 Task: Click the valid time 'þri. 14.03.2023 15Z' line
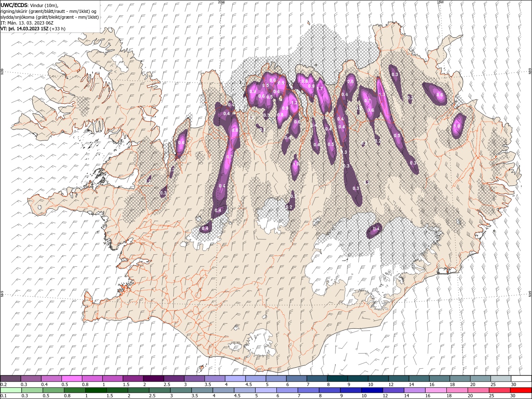[25, 29]
